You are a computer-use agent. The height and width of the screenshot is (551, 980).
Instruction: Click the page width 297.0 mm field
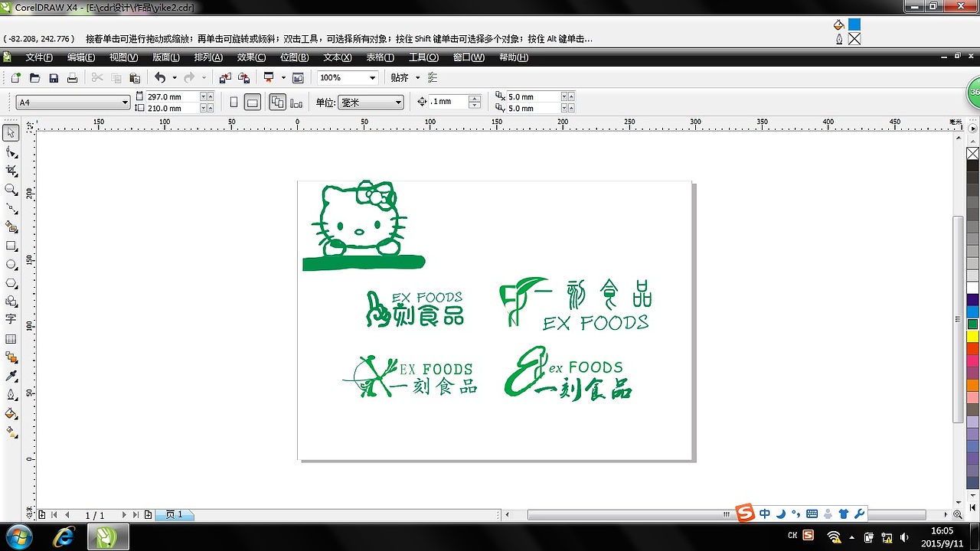[x=172, y=96]
